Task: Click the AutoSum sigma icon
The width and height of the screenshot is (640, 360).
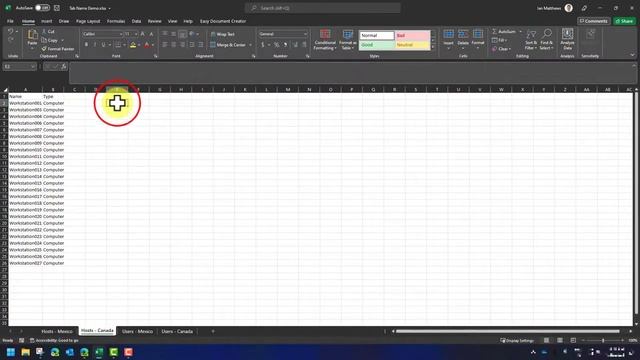Action: tap(494, 31)
